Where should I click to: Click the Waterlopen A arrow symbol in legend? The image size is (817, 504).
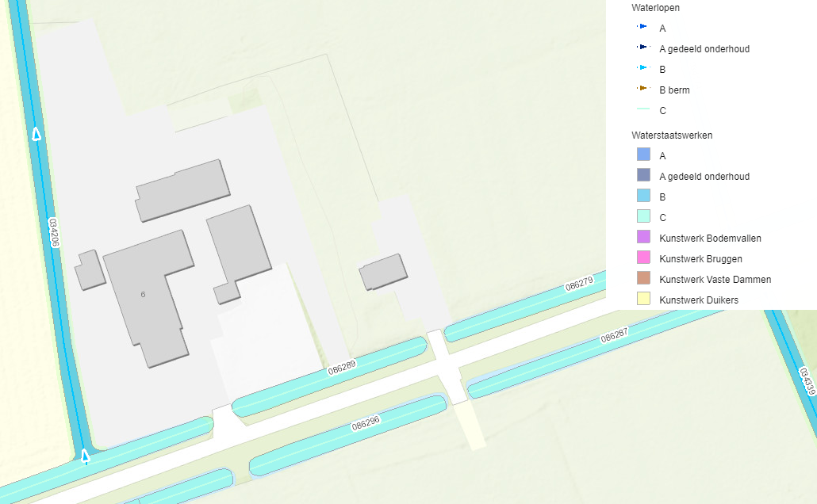(643, 27)
